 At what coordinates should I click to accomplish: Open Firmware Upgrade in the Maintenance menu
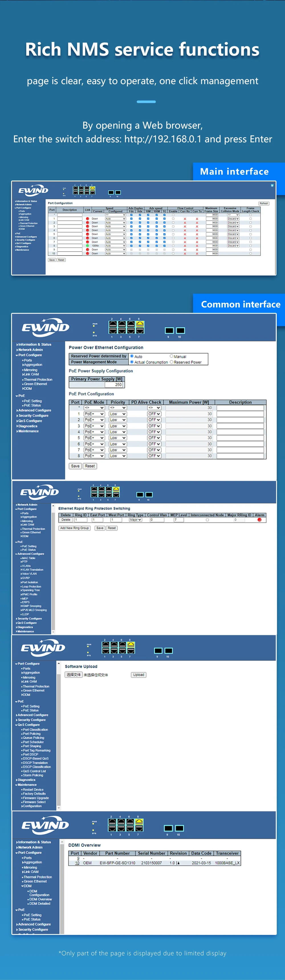pyautogui.click(x=36, y=798)
